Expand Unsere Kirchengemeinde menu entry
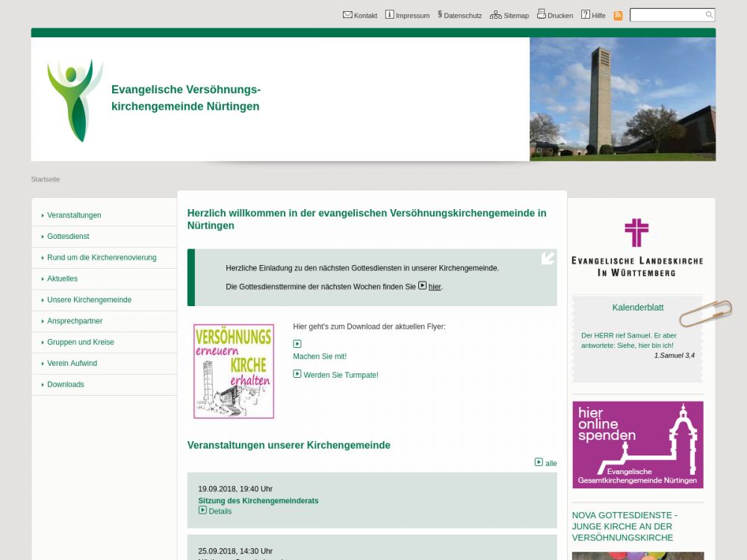 (x=89, y=299)
